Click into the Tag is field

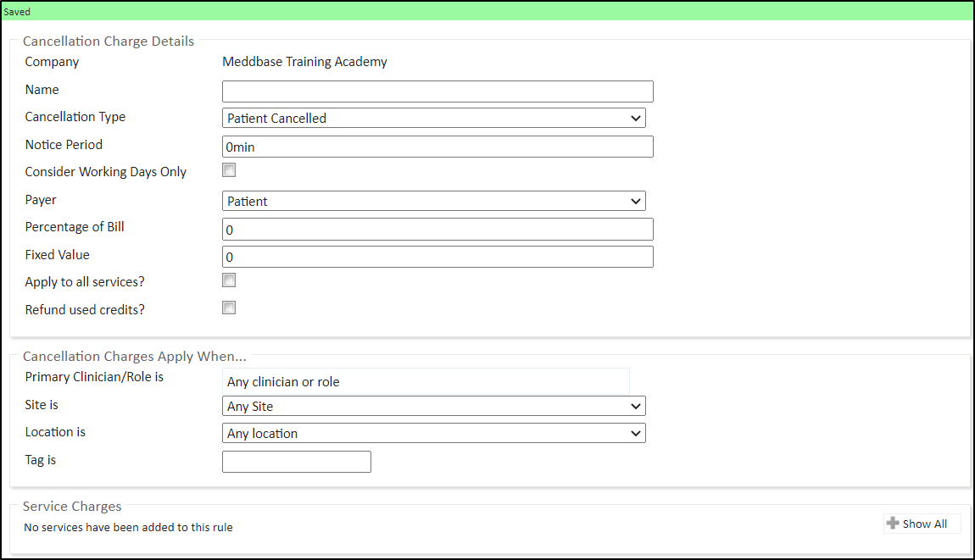pos(296,462)
